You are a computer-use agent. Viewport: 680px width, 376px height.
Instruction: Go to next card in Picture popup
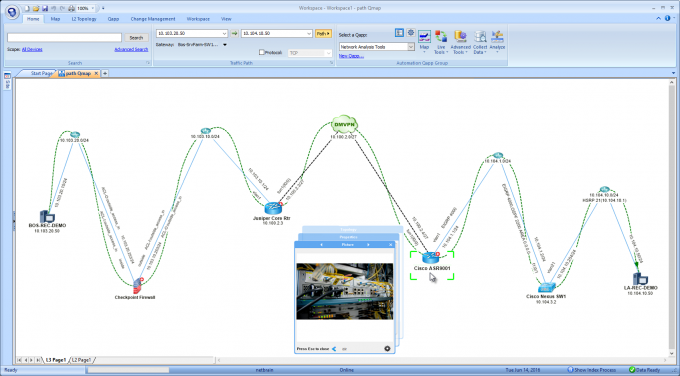pos(368,245)
